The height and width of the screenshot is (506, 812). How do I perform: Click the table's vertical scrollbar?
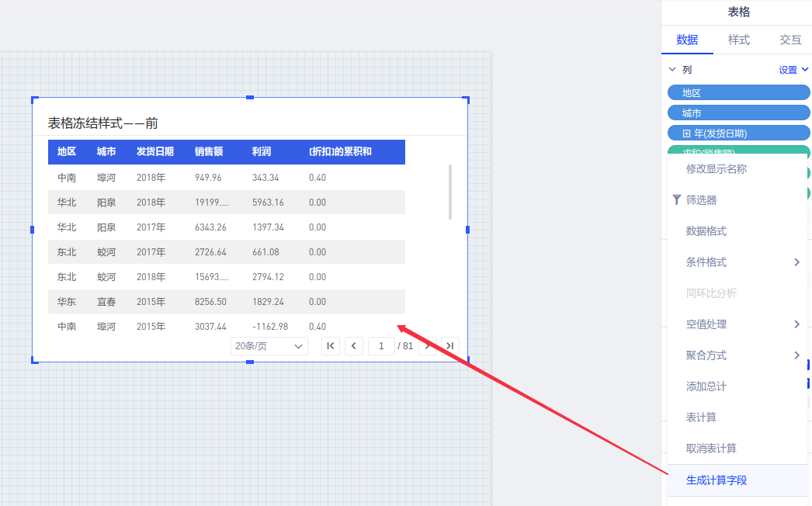450,192
